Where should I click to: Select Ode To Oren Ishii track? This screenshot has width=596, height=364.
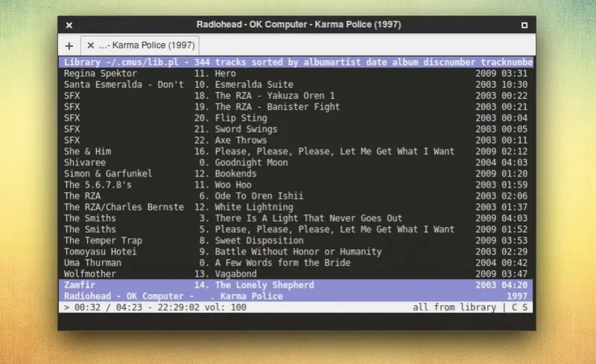(x=296, y=196)
